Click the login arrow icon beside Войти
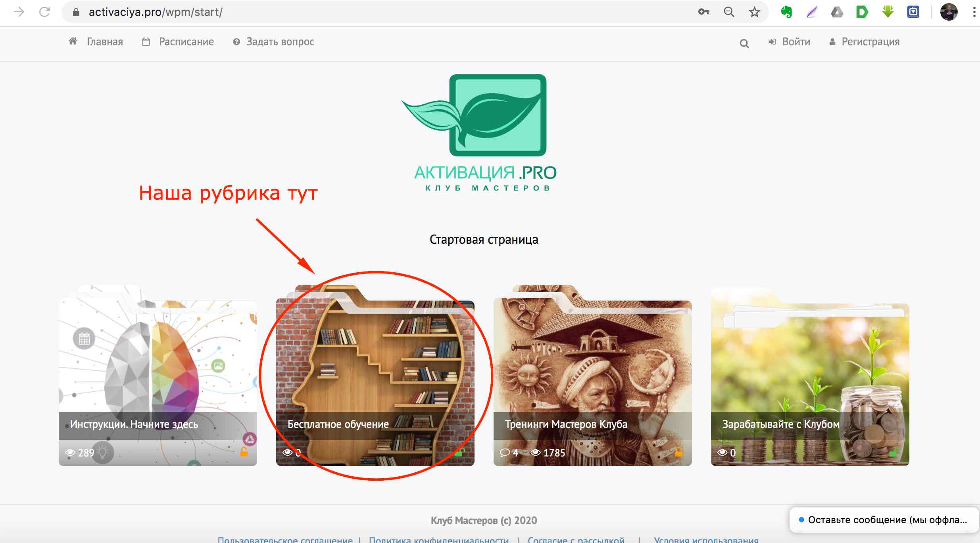 [x=772, y=42]
